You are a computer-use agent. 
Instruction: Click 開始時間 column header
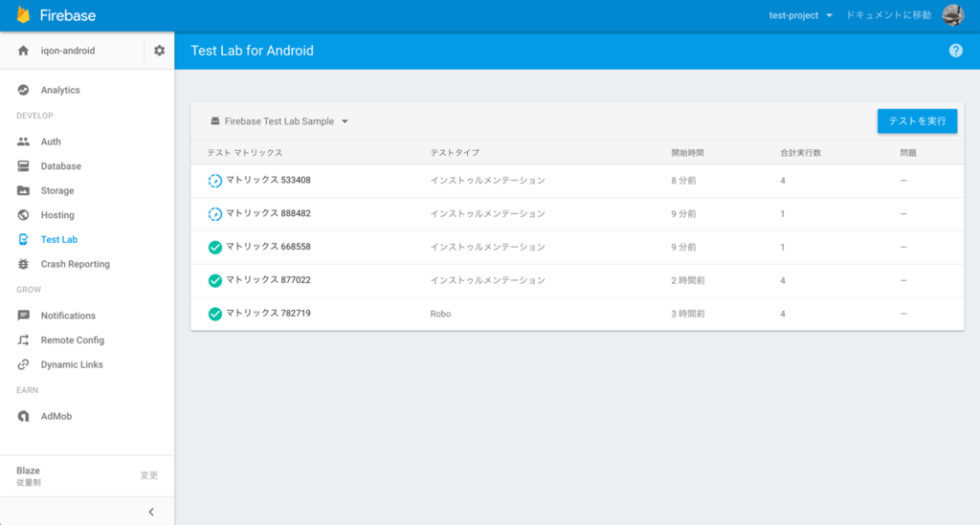687,153
